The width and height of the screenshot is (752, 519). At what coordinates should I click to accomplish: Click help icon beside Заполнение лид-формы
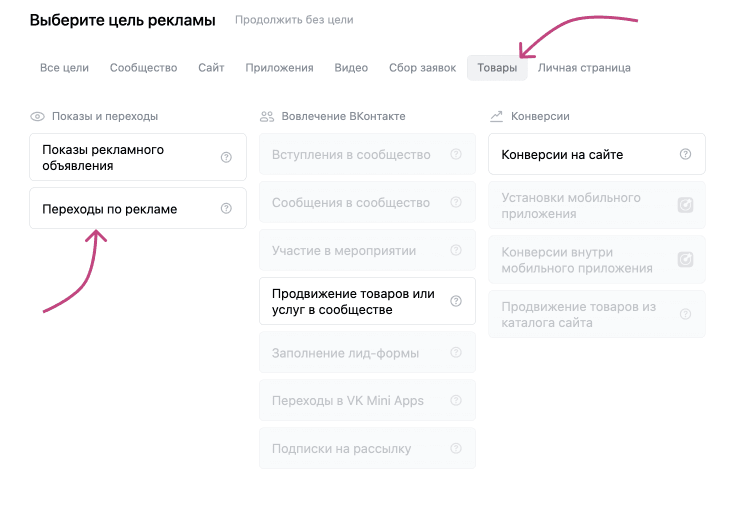(x=456, y=353)
